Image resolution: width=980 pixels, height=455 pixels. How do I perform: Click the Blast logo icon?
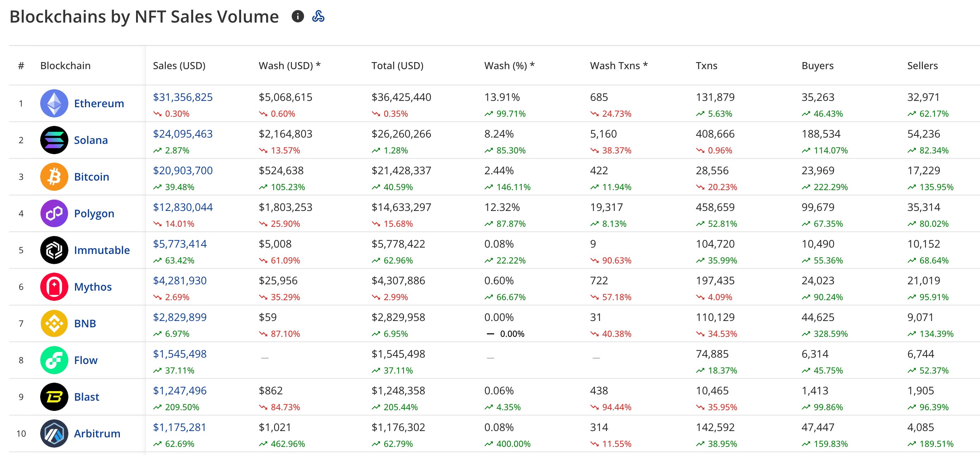tap(54, 397)
